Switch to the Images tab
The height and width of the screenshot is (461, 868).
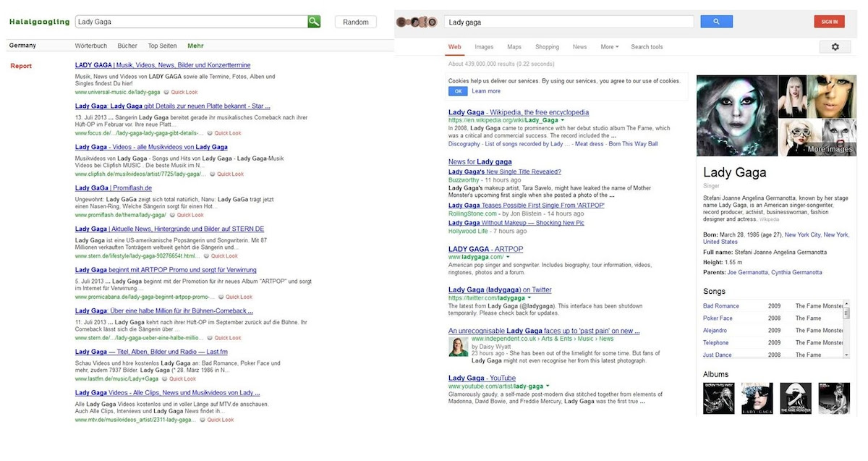coord(484,47)
